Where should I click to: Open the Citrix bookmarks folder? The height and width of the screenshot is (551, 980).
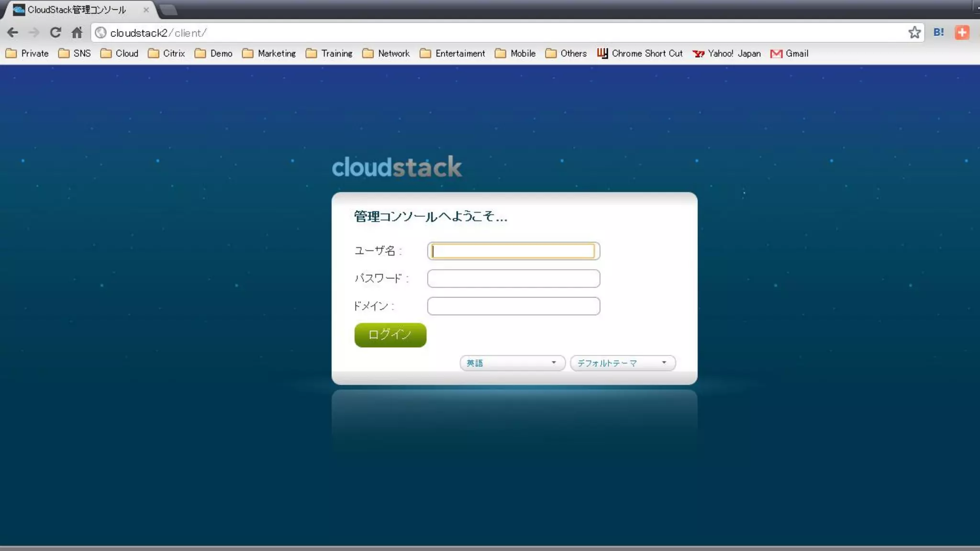pos(167,54)
